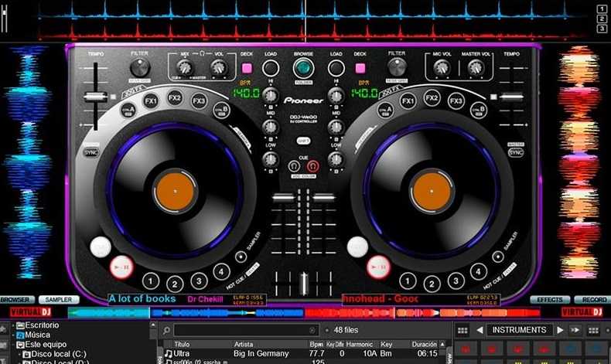Trigger hot cue 2 on the left deck
The width and height of the screenshot is (611, 364).
point(175,284)
